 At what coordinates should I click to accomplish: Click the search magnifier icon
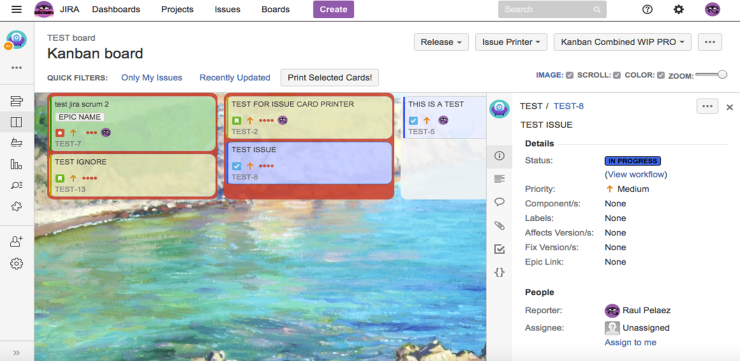(597, 9)
